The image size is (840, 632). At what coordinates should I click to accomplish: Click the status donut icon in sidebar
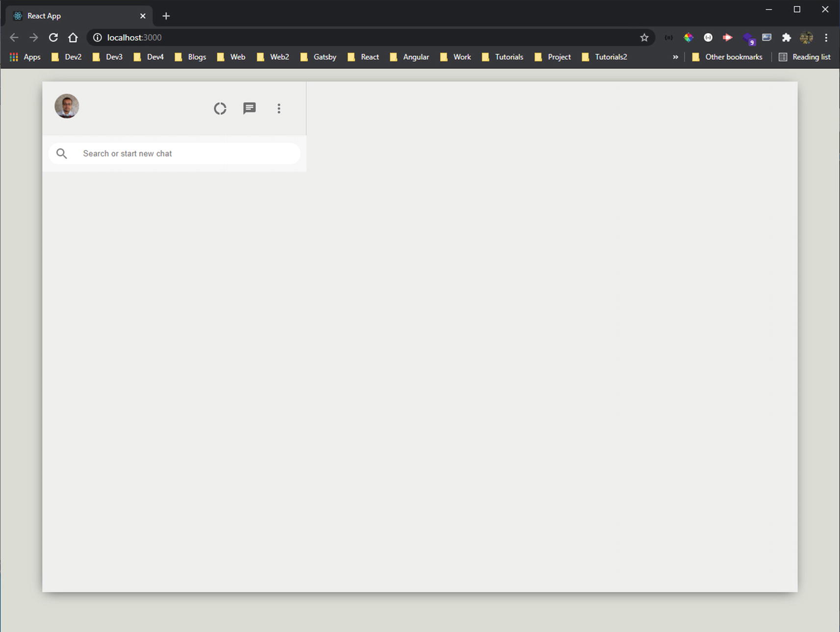(x=220, y=108)
